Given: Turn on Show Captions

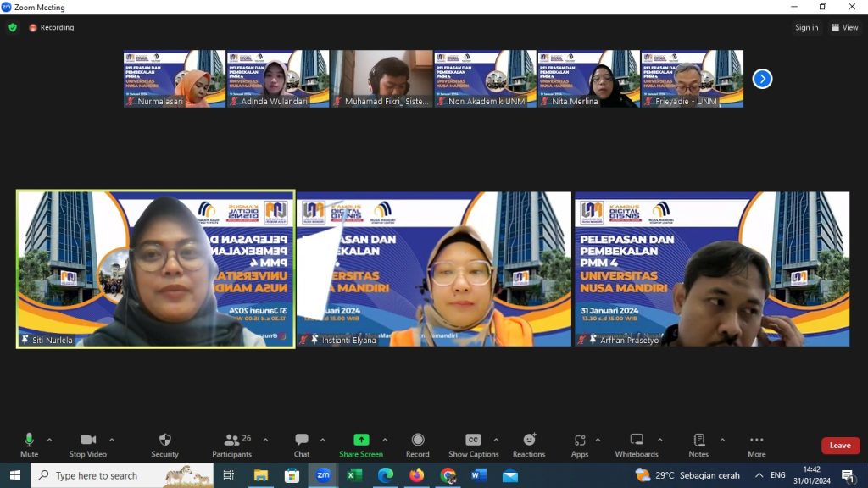Looking at the screenshot, I should coord(473,446).
